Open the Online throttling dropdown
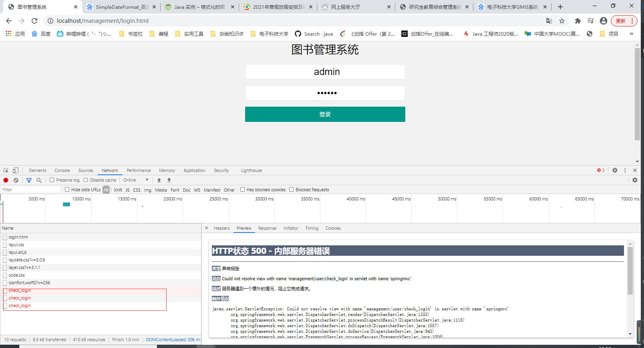This screenshot has height=348, width=644. coord(136,180)
